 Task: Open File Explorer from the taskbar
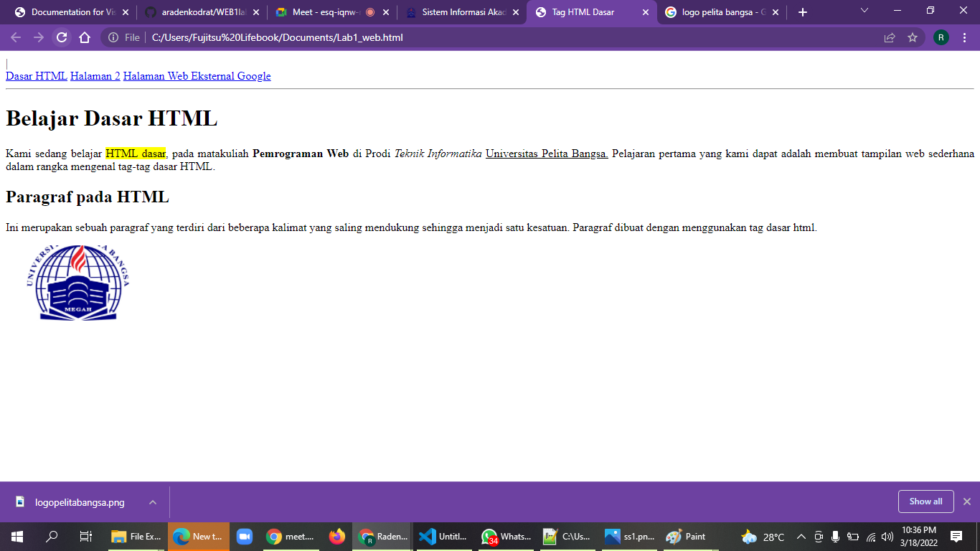coord(136,537)
